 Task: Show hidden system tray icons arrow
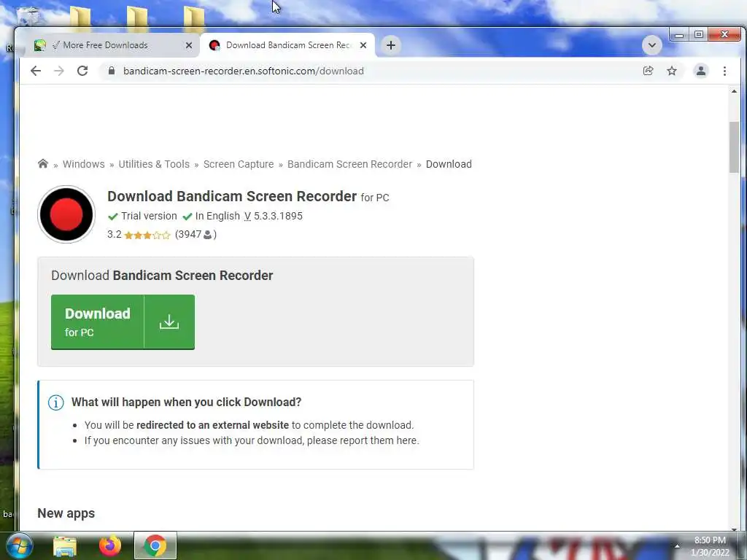677,546
